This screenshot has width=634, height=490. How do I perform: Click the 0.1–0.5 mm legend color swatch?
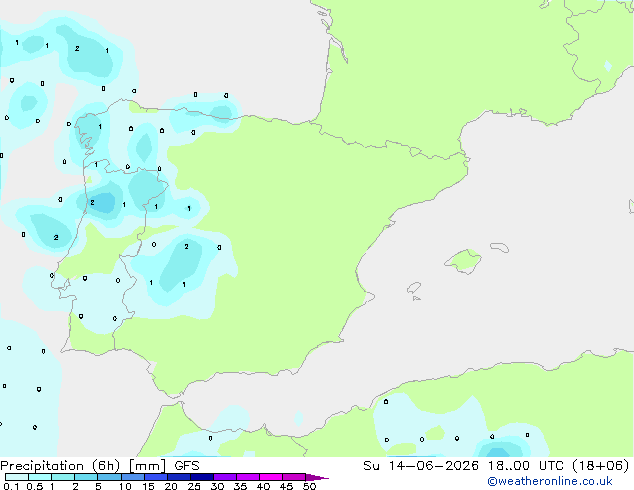coord(17,477)
